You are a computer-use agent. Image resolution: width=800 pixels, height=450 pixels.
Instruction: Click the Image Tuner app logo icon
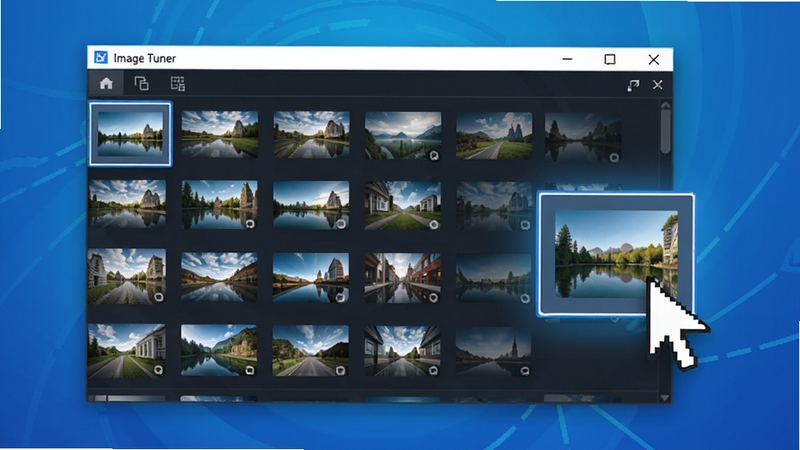[x=101, y=58]
